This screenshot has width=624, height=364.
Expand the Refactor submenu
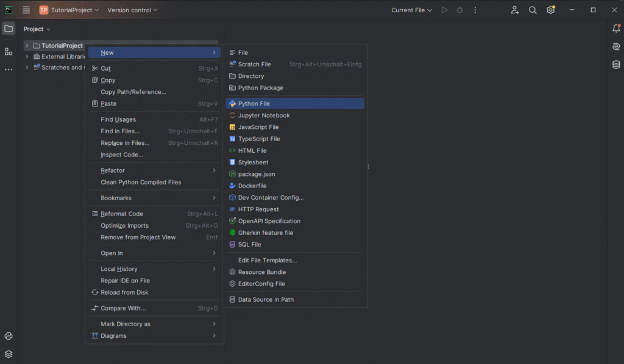pyautogui.click(x=154, y=170)
